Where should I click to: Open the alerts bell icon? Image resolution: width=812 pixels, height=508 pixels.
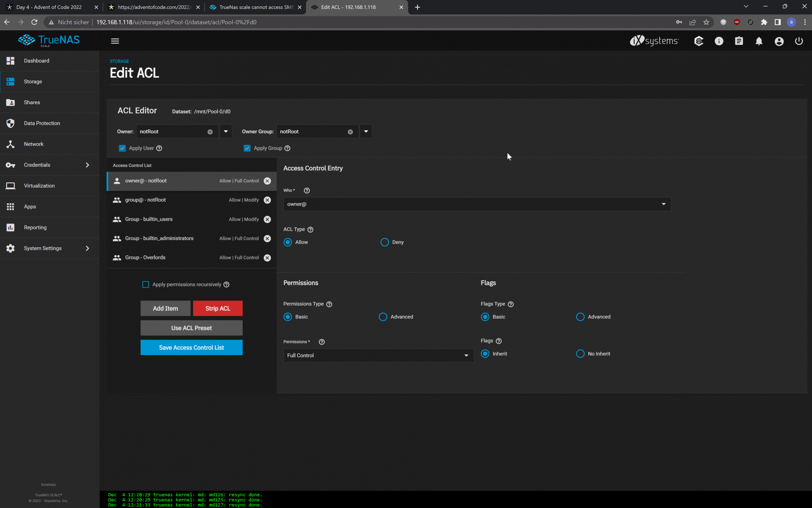pos(759,41)
